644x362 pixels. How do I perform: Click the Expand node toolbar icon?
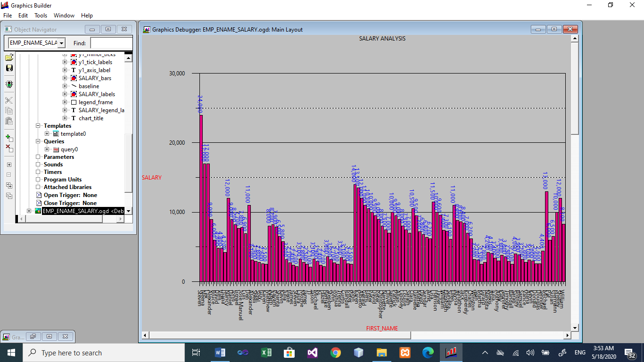pyautogui.click(x=9, y=165)
